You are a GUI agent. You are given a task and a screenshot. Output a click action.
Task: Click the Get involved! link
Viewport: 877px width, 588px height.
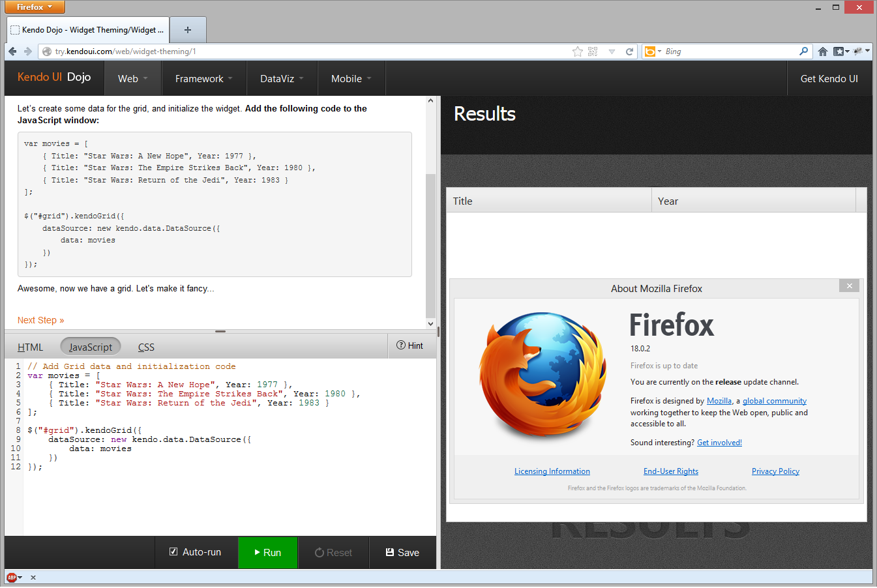pyautogui.click(x=719, y=443)
